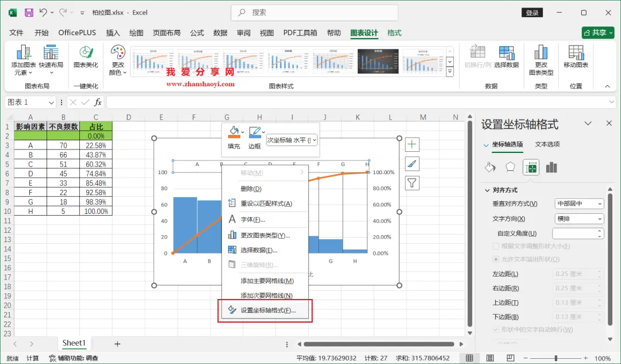This screenshot has height=364, width=621.
Task: Open Size & Properties pane icon
Action: pos(531,168)
